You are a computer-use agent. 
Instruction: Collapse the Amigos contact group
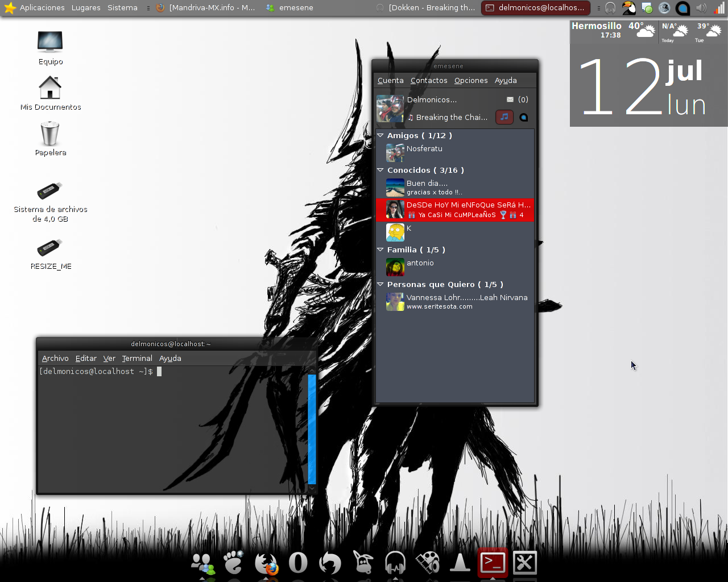click(380, 135)
